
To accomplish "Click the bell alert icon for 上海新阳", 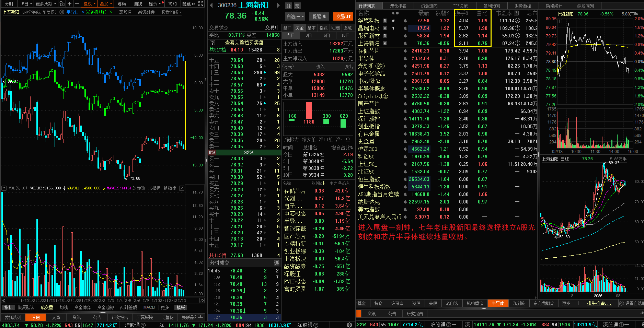I will click(405, 44).
